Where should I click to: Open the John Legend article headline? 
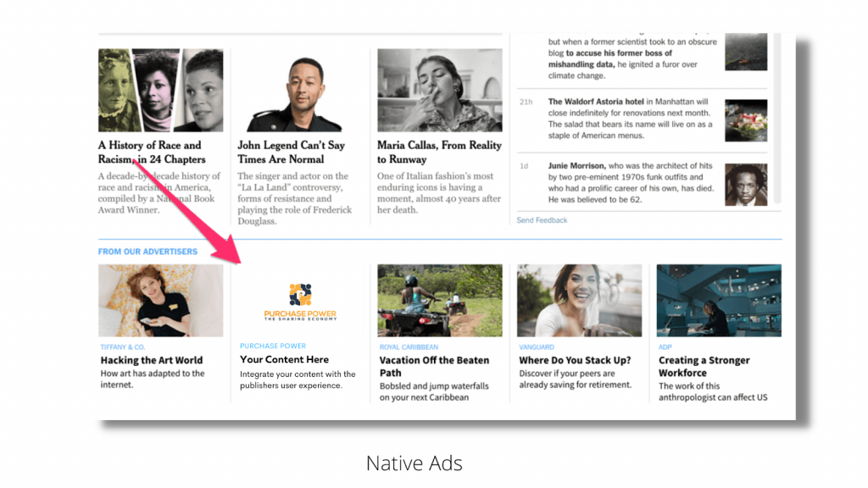[x=291, y=152]
